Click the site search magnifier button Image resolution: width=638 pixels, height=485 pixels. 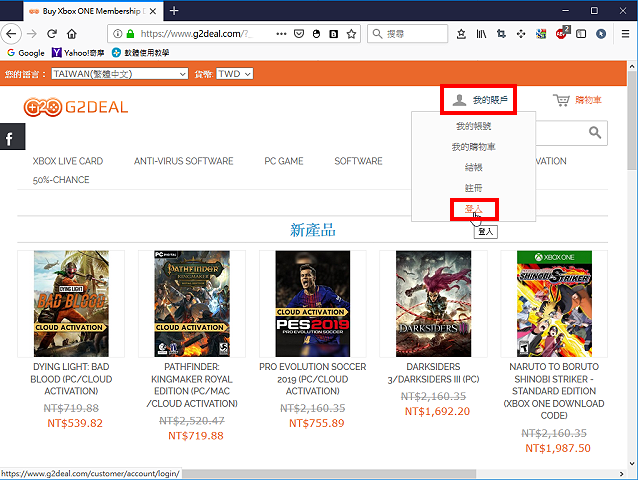595,132
